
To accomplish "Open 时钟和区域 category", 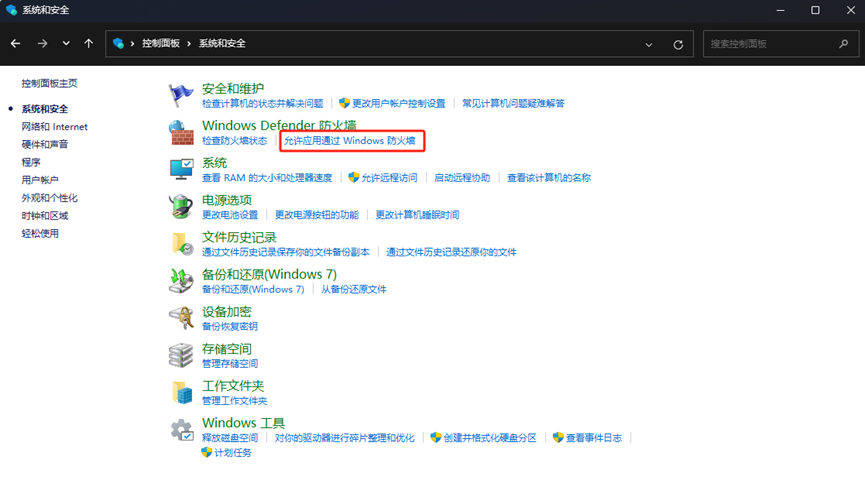I will pyautogui.click(x=45, y=215).
